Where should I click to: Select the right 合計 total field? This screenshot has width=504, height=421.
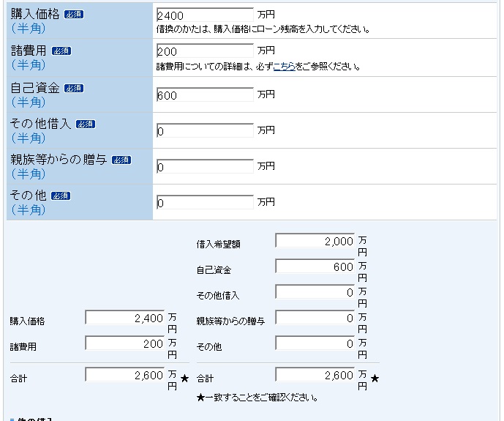[315, 375]
